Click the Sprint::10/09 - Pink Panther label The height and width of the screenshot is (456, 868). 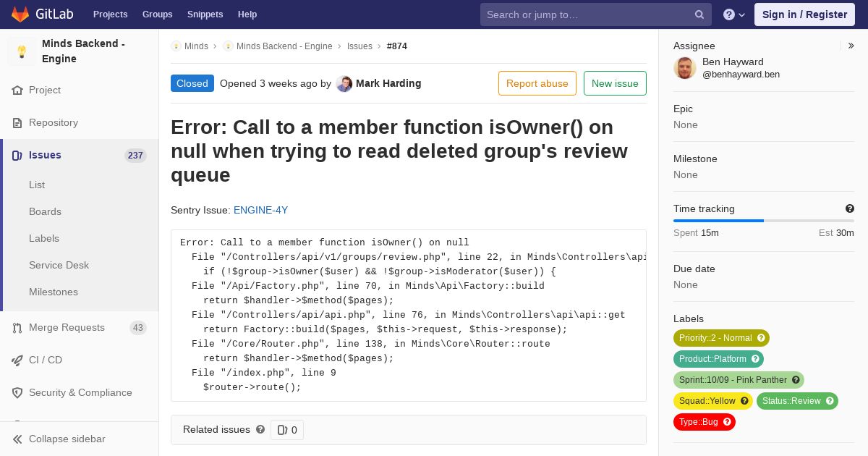tap(739, 380)
